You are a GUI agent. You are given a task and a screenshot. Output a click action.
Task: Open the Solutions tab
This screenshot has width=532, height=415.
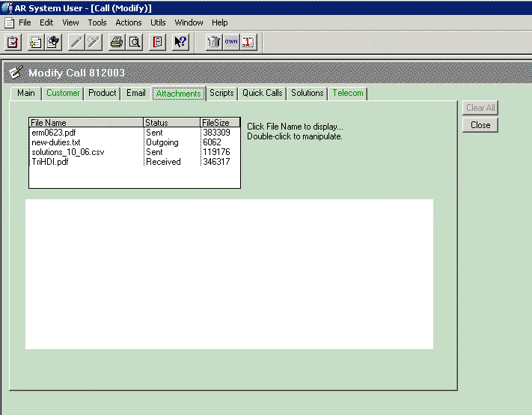click(308, 94)
